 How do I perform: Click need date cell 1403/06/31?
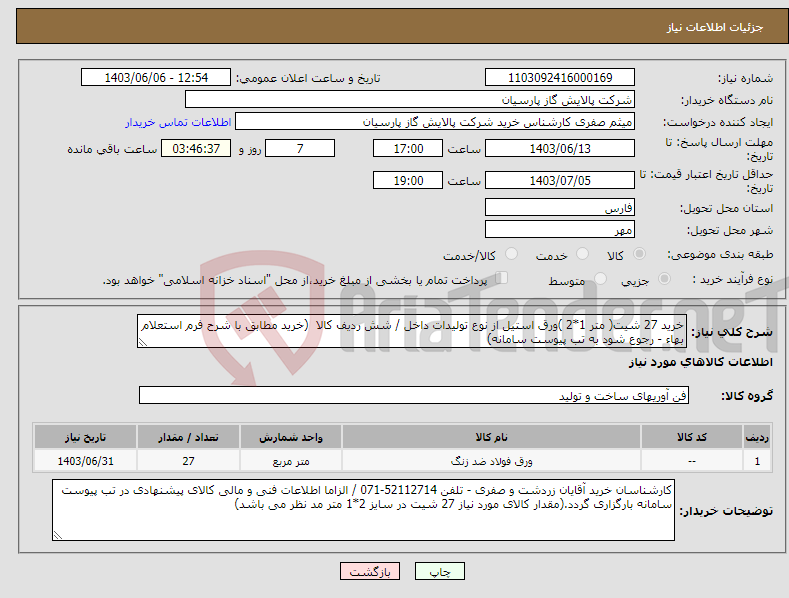(86, 461)
